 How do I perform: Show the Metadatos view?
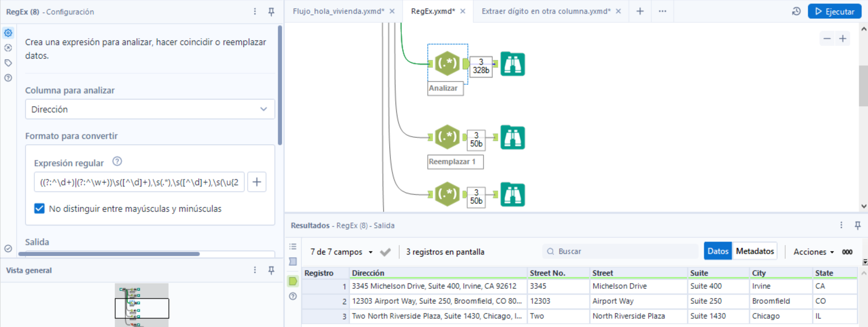tap(755, 251)
